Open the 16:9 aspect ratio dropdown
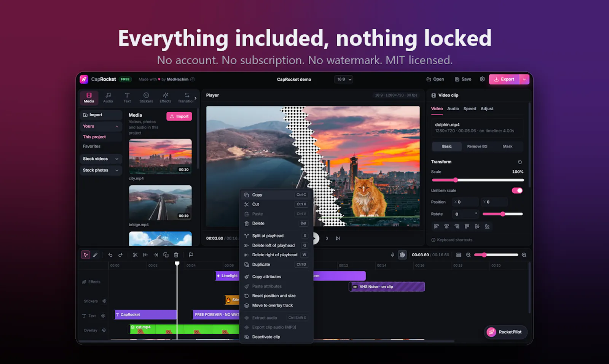The image size is (609, 364). click(x=344, y=79)
